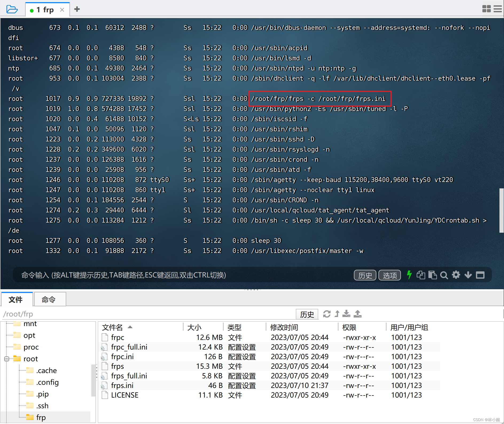Go up to parent directory arrow
The height and width of the screenshot is (424, 504).
click(x=337, y=314)
